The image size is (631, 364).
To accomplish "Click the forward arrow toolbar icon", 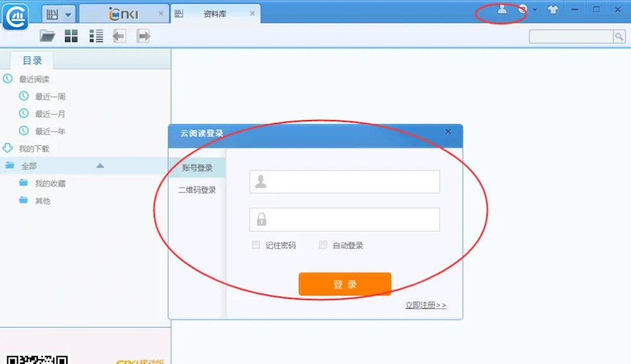I will coord(144,36).
